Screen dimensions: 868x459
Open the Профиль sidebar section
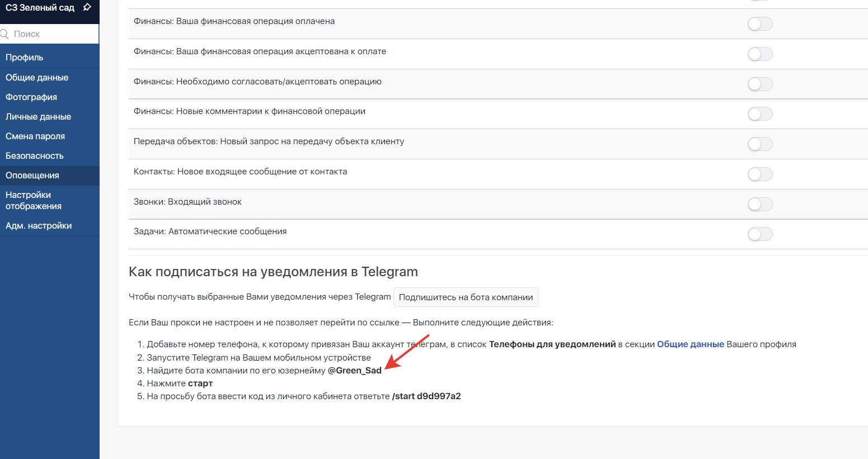click(25, 58)
